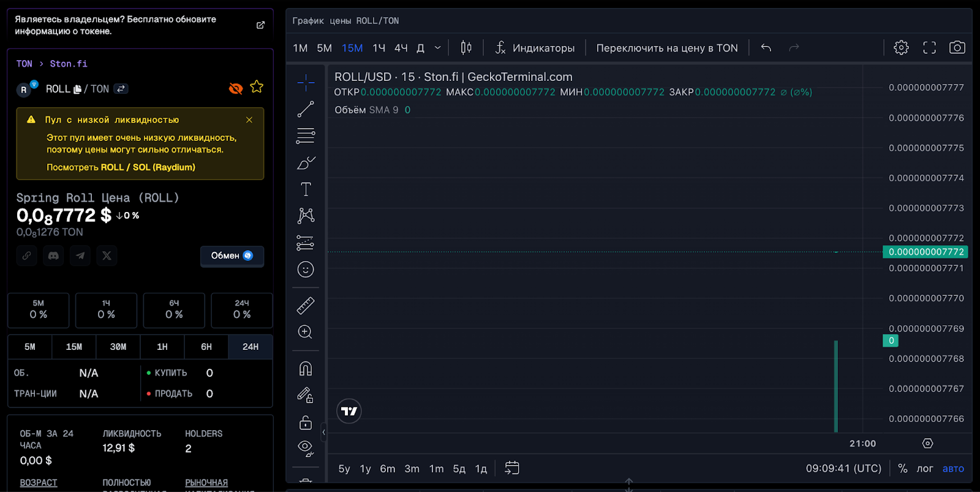The height and width of the screenshot is (492, 980).
Task: Undo the last chart action
Action: (766, 48)
